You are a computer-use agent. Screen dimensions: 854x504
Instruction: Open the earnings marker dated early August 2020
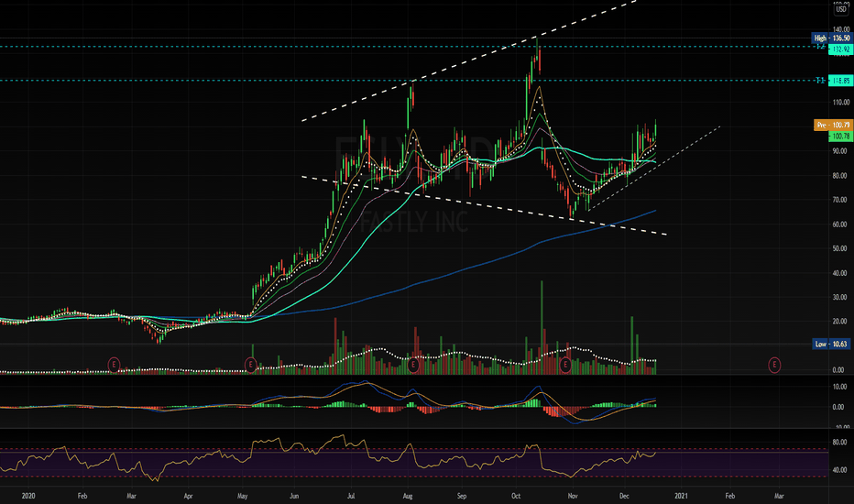[x=413, y=365]
